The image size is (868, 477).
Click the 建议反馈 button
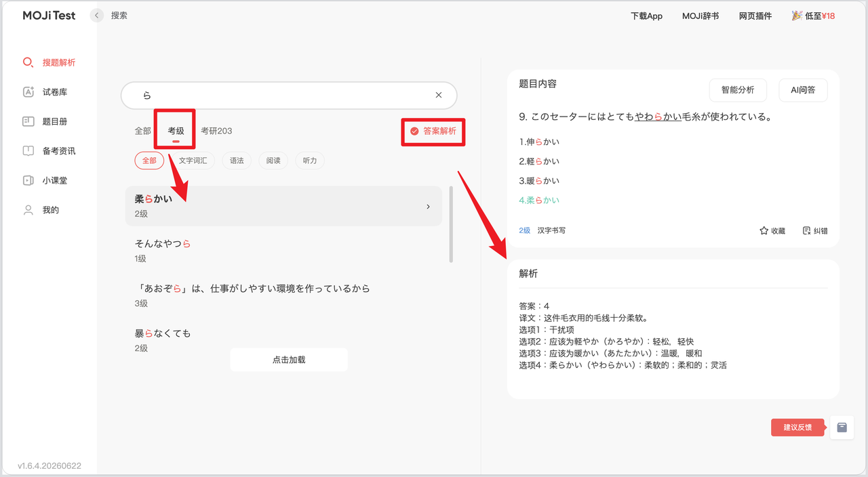point(797,428)
